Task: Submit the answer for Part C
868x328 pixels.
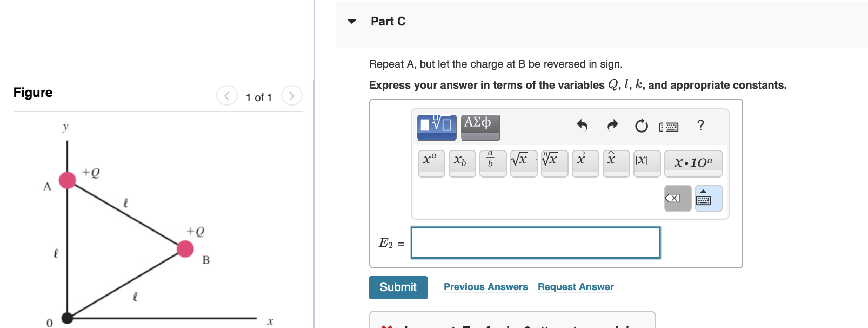Action: (x=398, y=287)
